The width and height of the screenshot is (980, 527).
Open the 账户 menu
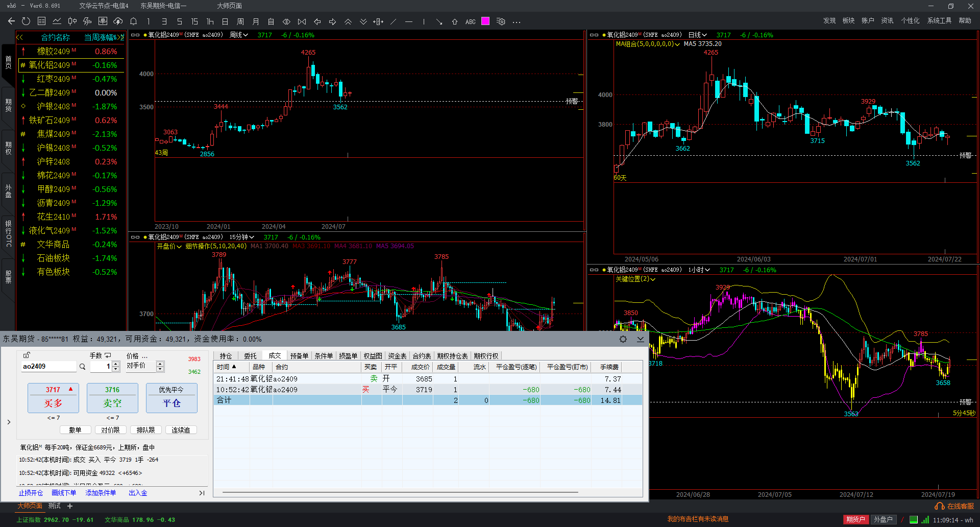click(x=868, y=20)
